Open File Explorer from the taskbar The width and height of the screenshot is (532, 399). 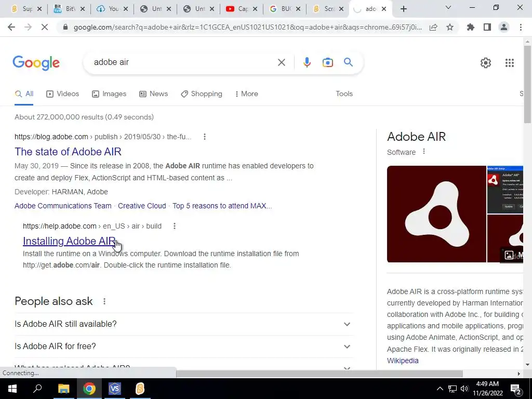point(63,389)
